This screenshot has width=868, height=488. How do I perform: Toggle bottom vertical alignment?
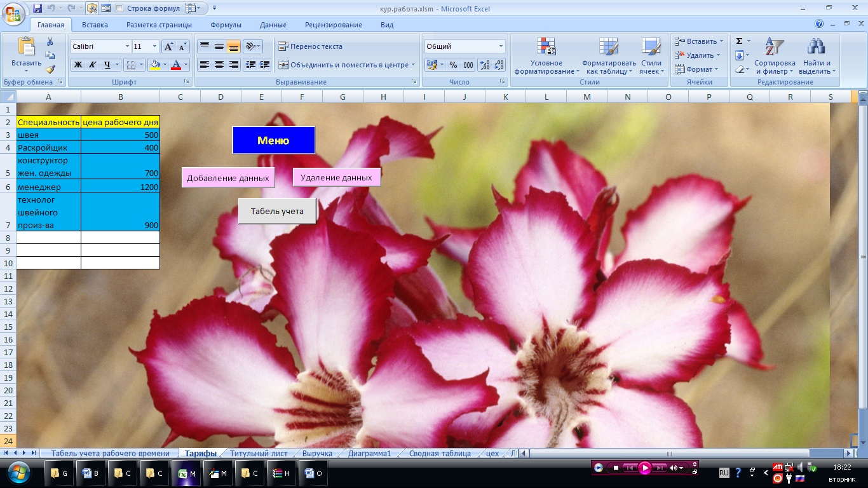[234, 46]
